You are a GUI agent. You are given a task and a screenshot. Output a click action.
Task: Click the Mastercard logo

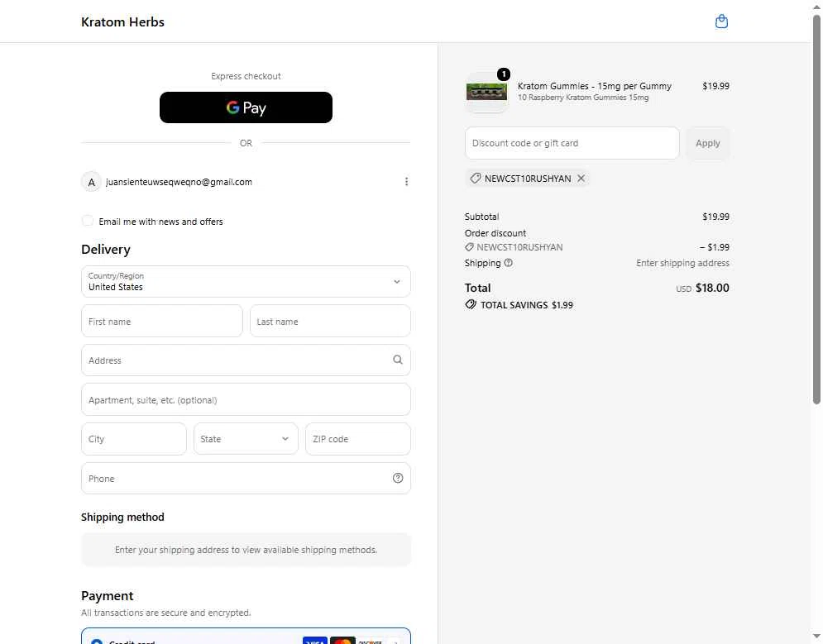342,641
